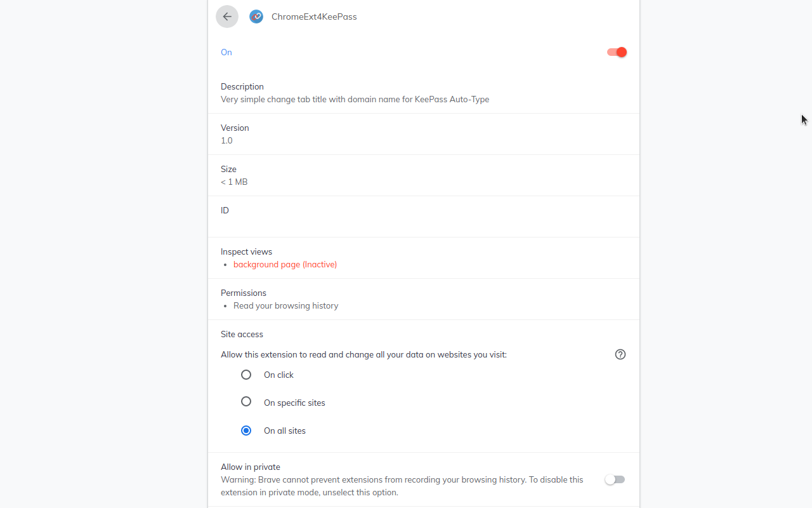Click the Read your browsing history permission
Viewport: 812px width, 508px height.
[x=285, y=305]
